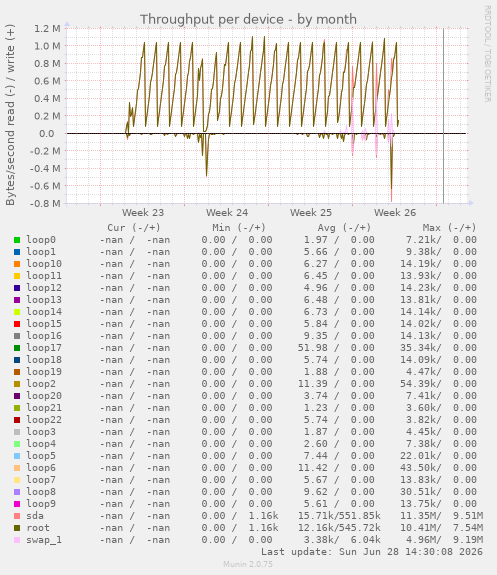This screenshot has width=497, height=575.
Task: Click the 'loop0' legend label
Action: point(41,240)
